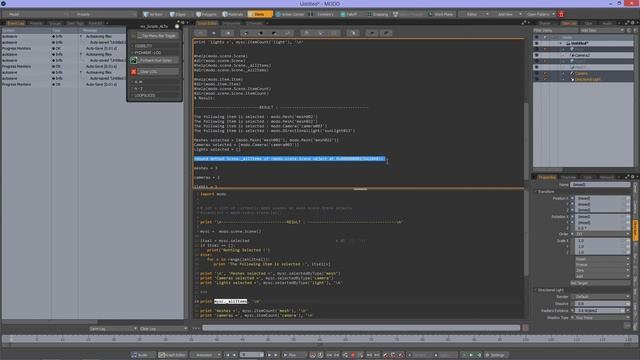Click on the animation timeline ruler
This screenshot has height=360, width=640.
point(320,340)
